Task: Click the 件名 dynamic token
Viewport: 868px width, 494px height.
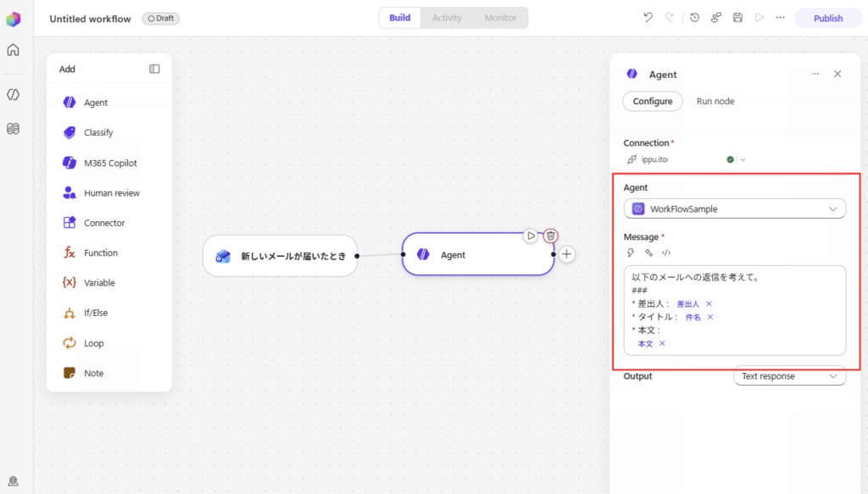Action: pyautogui.click(x=693, y=317)
